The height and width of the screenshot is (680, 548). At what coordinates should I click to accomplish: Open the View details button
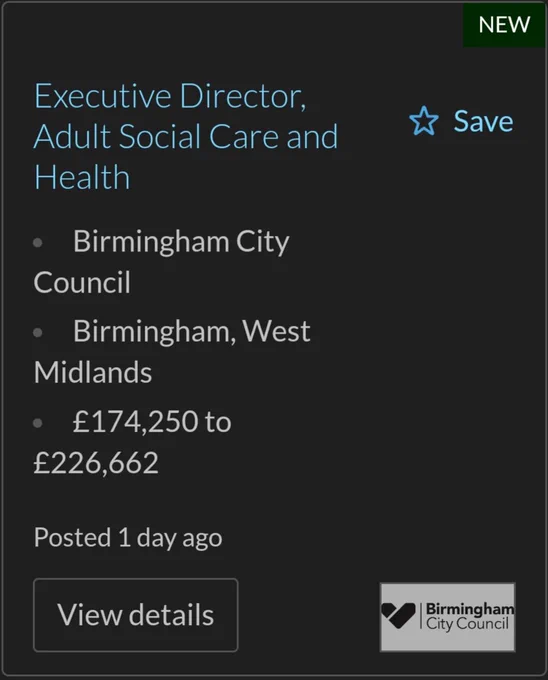tap(136, 615)
